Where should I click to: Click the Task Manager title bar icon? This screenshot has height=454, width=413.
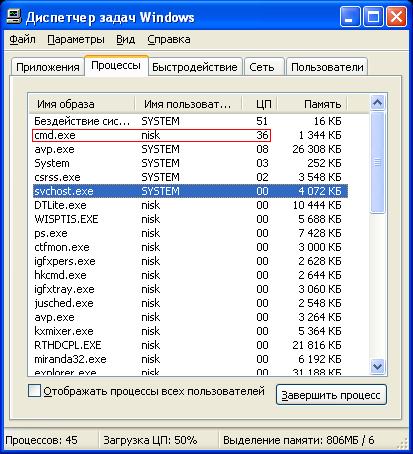(14, 16)
